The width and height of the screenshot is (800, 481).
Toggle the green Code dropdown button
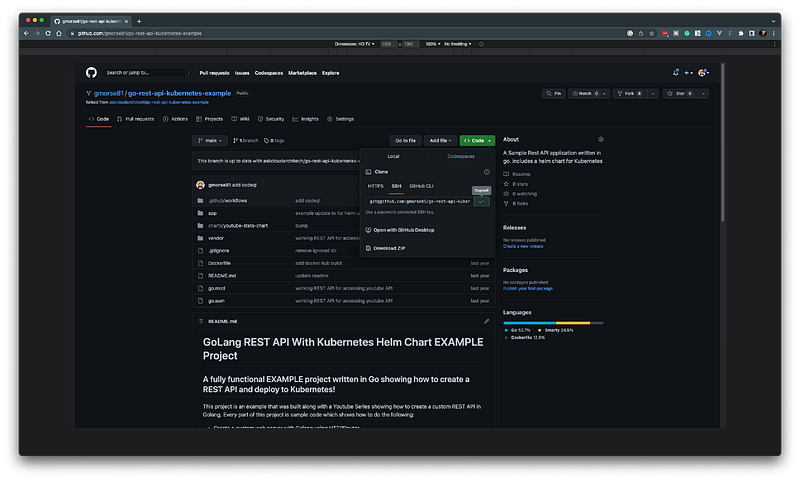[477, 140]
